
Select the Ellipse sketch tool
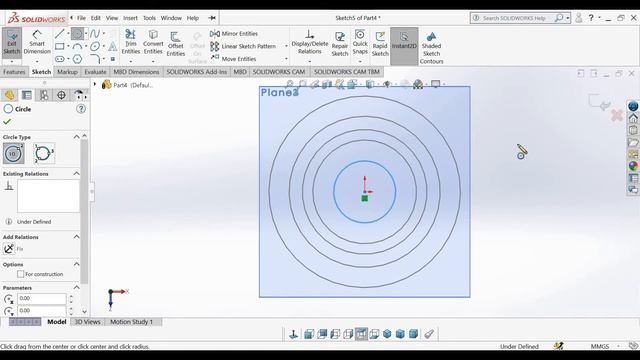95,46
